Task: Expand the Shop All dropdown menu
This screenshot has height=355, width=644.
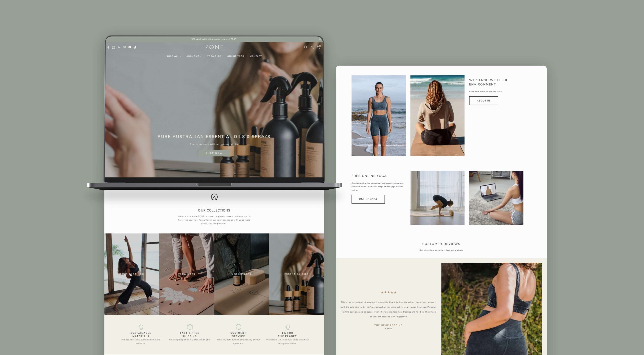Action: (173, 56)
